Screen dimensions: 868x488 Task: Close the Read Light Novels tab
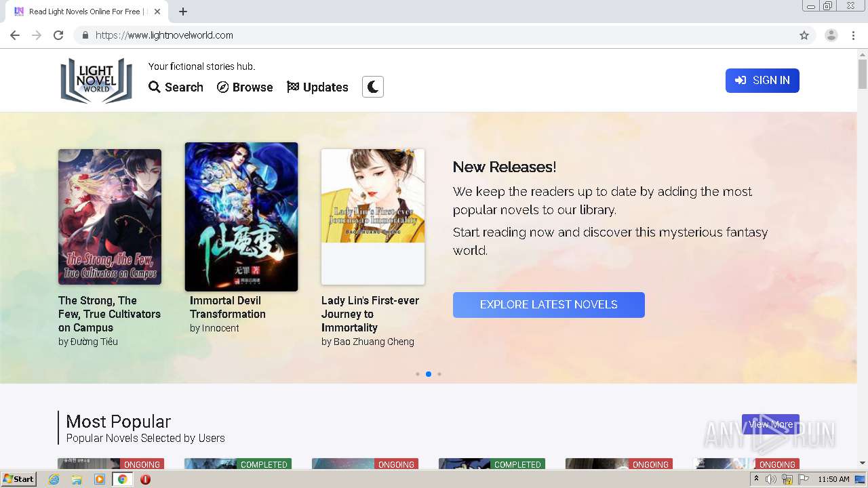(x=157, y=12)
